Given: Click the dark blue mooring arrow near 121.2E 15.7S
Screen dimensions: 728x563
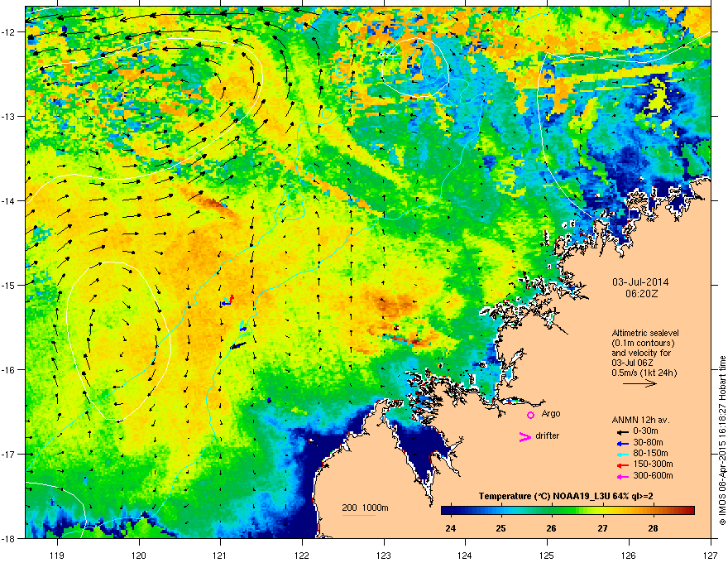Looking at the screenshot, I should pyautogui.click(x=238, y=345).
